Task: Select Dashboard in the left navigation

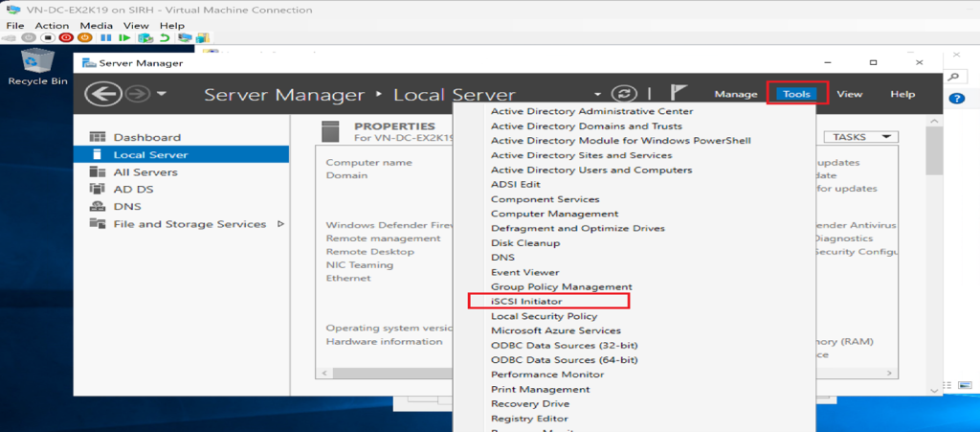Action: pos(146,137)
